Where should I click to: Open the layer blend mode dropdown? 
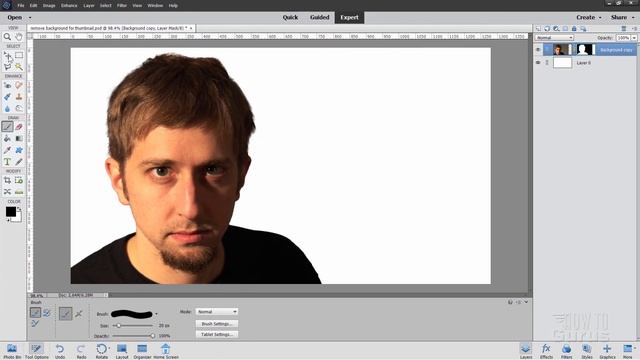[x=554, y=38]
